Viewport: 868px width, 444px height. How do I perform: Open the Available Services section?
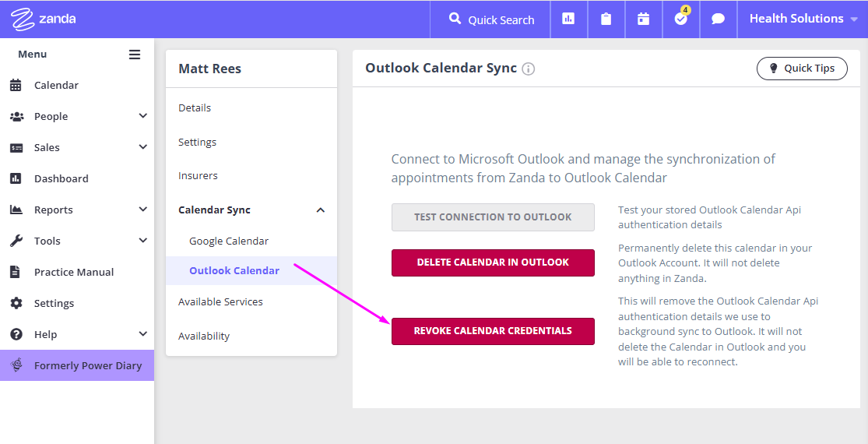click(x=220, y=301)
